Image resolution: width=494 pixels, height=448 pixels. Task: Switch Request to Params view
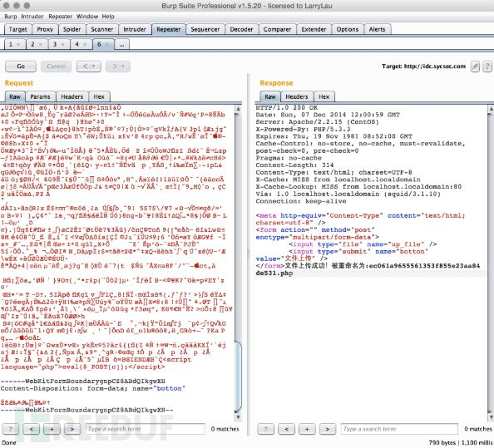[40, 96]
